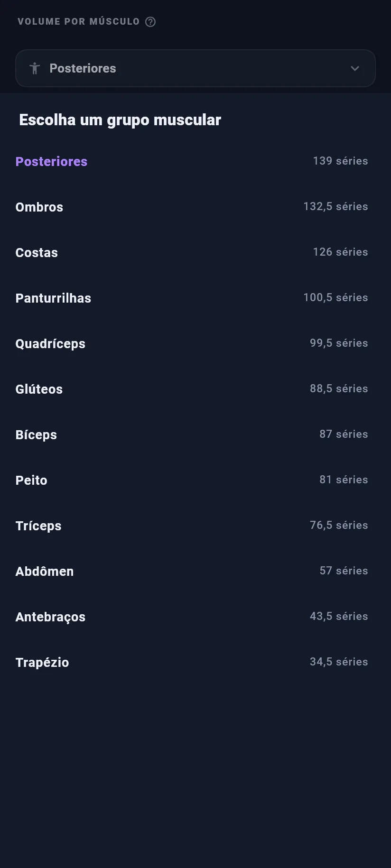Select Tríceps from the options

click(192, 526)
